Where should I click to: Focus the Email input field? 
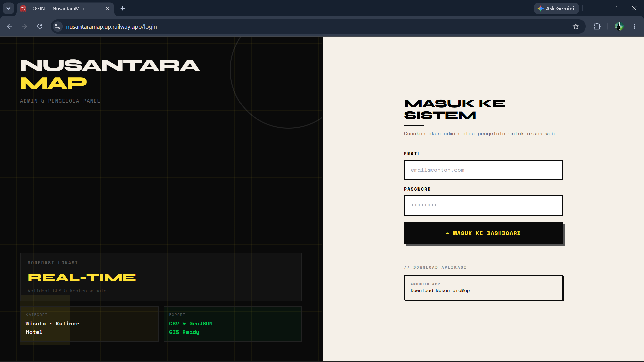click(x=483, y=170)
